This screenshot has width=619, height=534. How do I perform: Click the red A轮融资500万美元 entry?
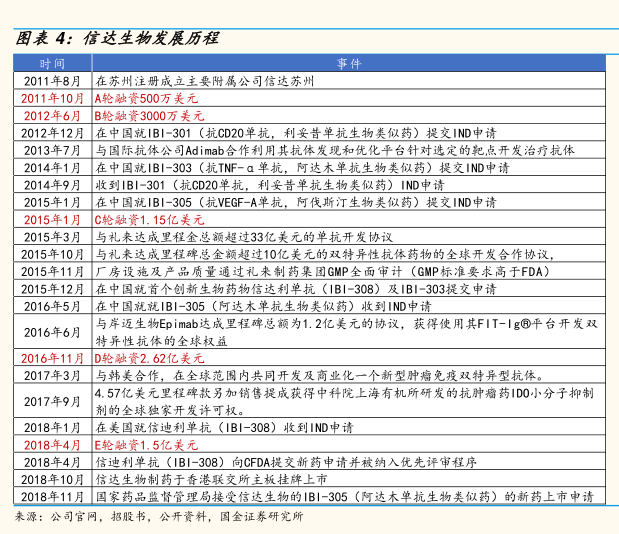[x=146, y=98]
